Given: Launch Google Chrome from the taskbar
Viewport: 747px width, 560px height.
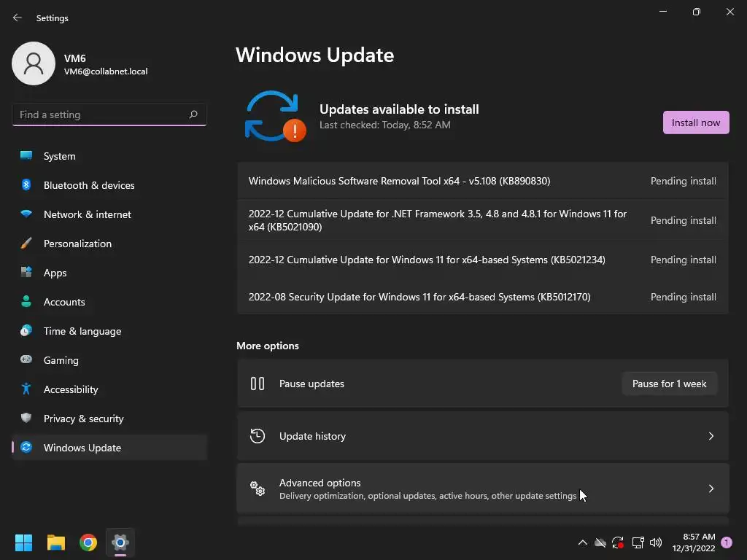Looking at the screenshot, I should [88, 542].
